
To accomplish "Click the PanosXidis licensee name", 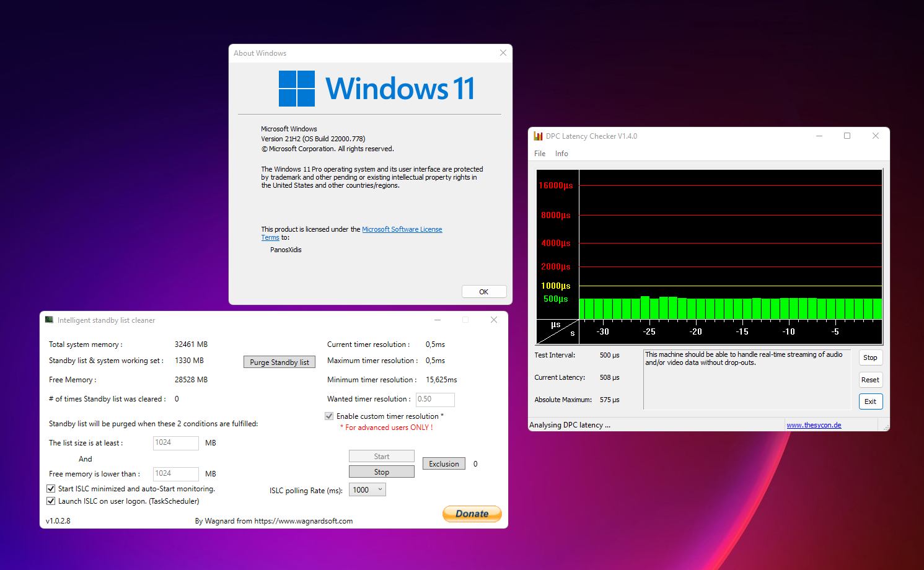I will pos(286,250).
